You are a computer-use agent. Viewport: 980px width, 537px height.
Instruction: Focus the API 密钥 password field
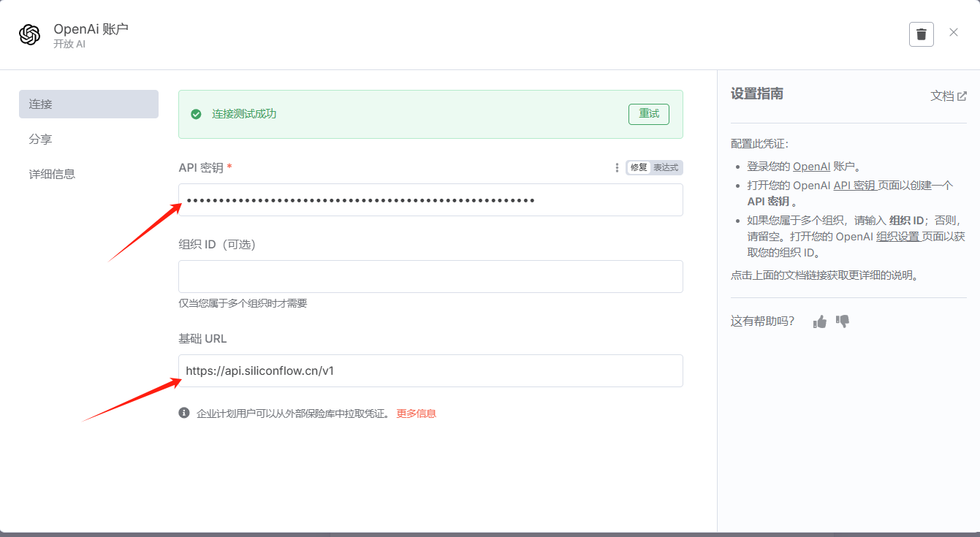pyautogui.click(x=430, y=199)
